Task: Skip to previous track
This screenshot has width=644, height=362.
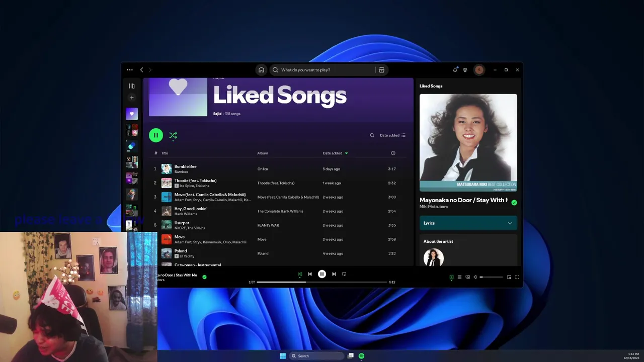Action: (310, 274)
